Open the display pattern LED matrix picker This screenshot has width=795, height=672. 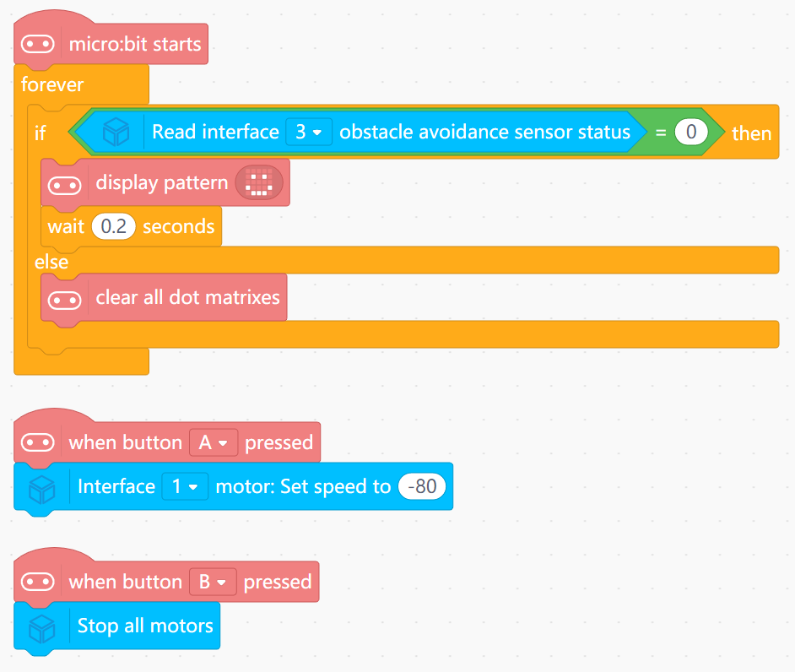259,183
